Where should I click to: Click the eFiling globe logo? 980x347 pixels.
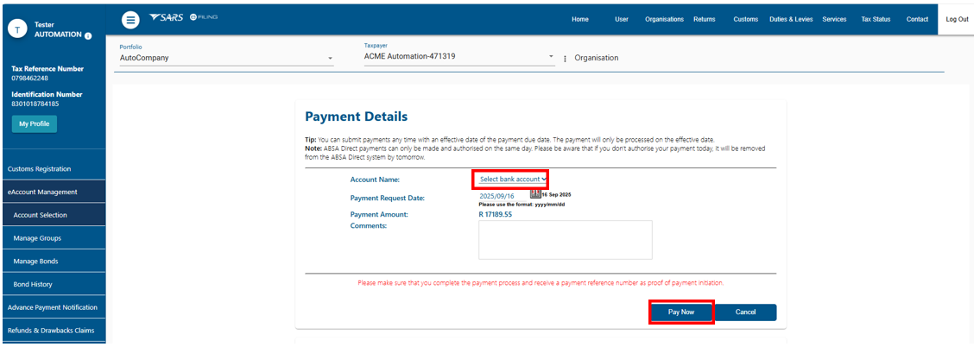coord(203,18)
